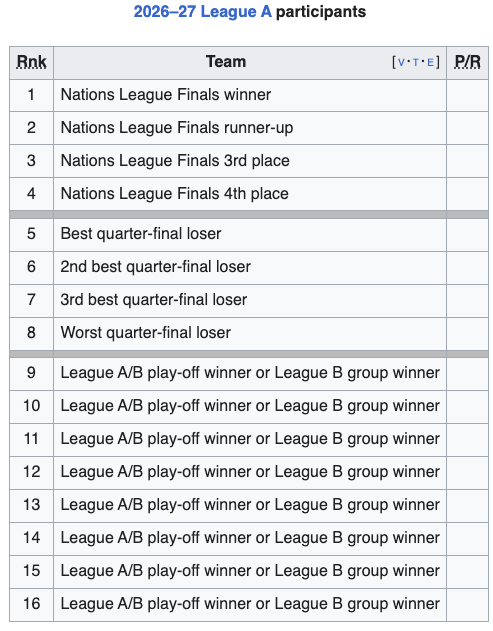This screenshot has height=631, width=493.
Task: Click the T (talk) template link
Action: click(416, 62)
